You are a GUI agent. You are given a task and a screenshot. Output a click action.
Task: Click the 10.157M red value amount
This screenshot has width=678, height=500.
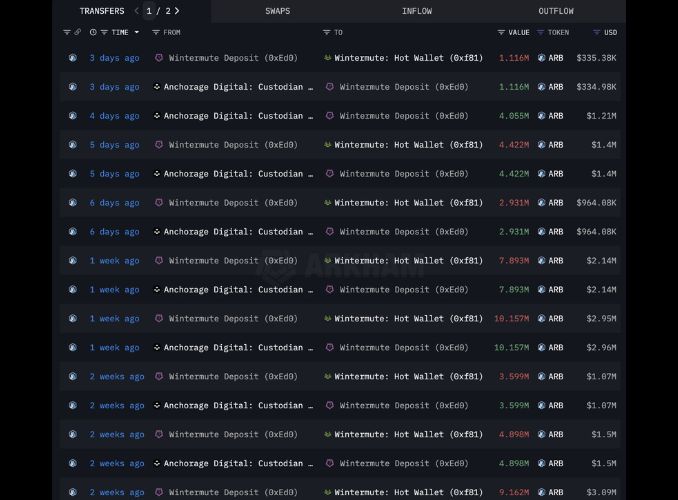pyautogui.click(x=511, y=319)
